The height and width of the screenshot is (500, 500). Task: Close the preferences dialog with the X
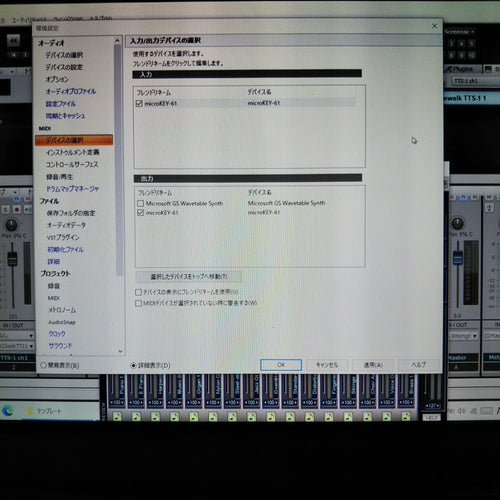click(434, 26)
